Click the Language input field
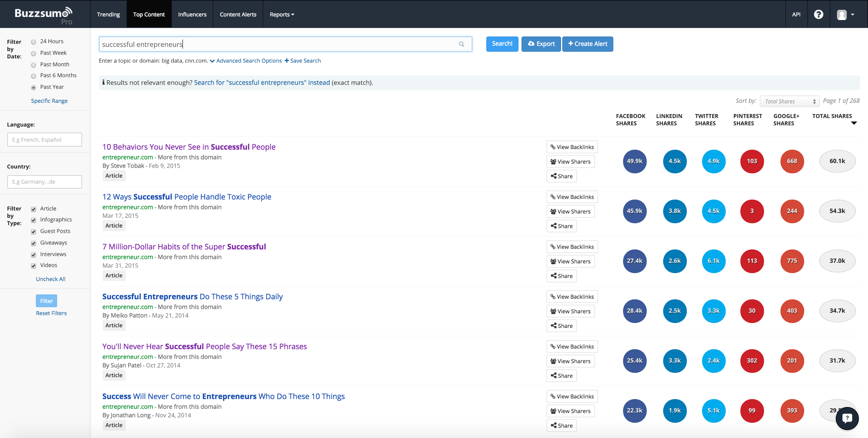This screenshot has height=438, width=868. (44, 140)
